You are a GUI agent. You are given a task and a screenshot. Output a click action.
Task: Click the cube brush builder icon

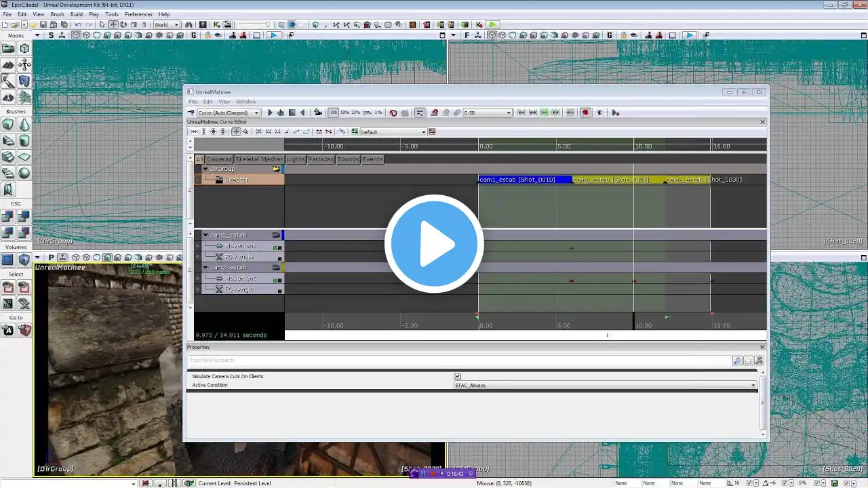point(8,125)
